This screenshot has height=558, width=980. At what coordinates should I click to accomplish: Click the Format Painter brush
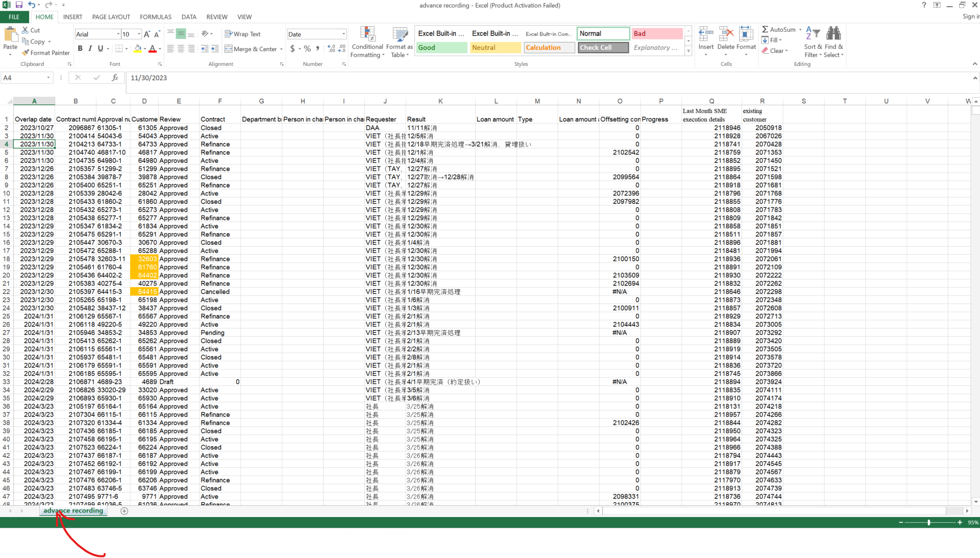[46, 53]
